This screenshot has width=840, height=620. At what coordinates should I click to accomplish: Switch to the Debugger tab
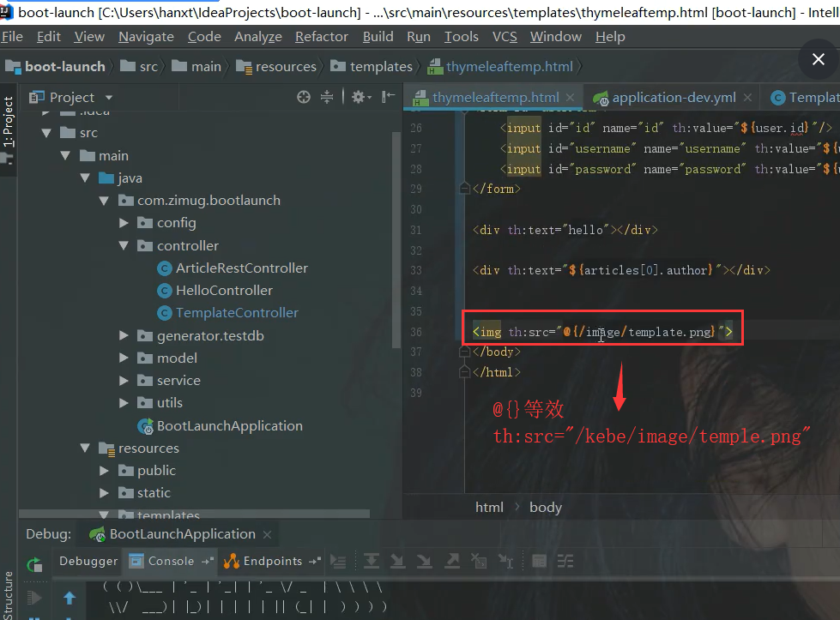[x=88, y=561]
